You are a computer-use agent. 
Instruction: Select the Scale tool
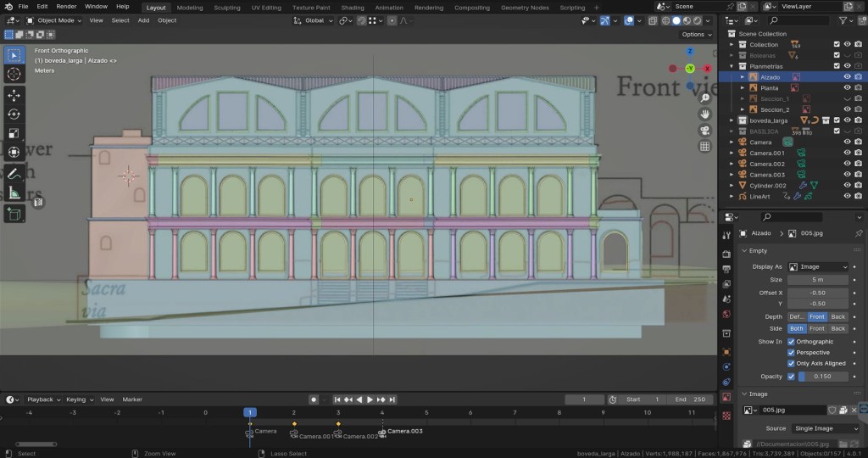coord(14,133)
